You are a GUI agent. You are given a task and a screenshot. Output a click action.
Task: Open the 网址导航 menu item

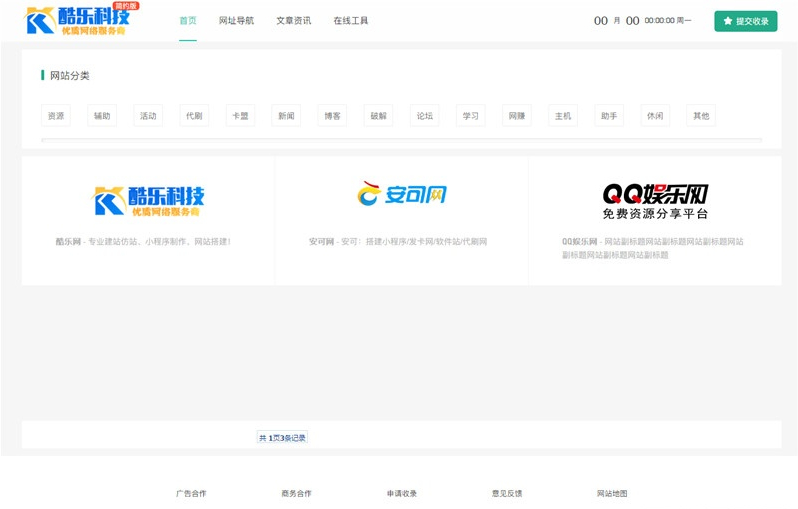[x=236, y=21]
